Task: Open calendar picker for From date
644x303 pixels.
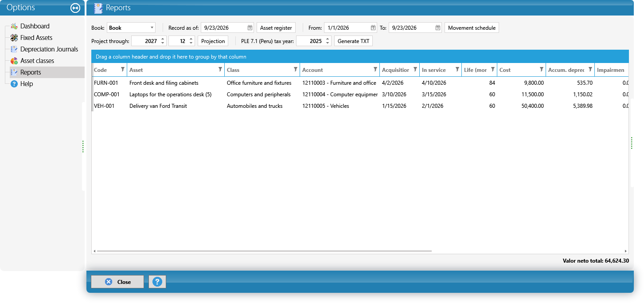Action: click(x=373, y=28)
